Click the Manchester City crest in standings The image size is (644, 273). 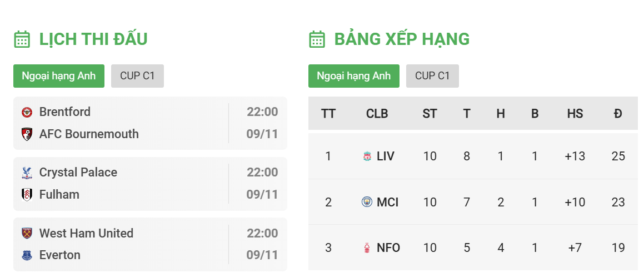point(367,202)
